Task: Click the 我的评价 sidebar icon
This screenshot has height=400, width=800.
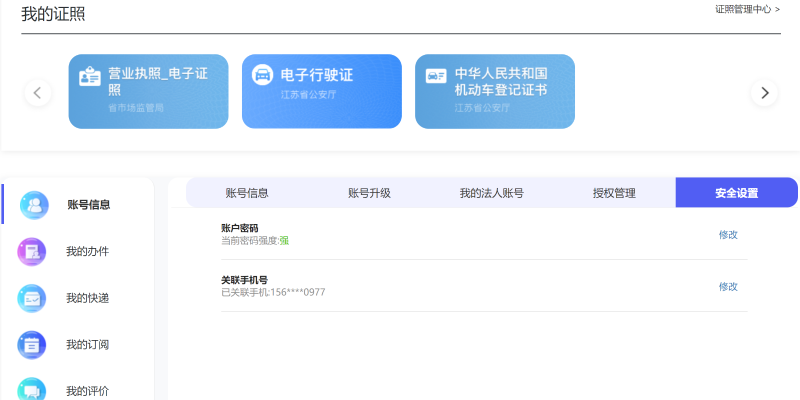Action: tap(32, 390)
